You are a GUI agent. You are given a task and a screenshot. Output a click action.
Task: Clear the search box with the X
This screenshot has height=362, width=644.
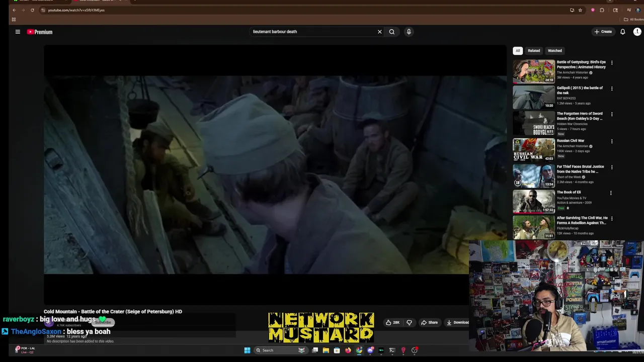point(380,32)
